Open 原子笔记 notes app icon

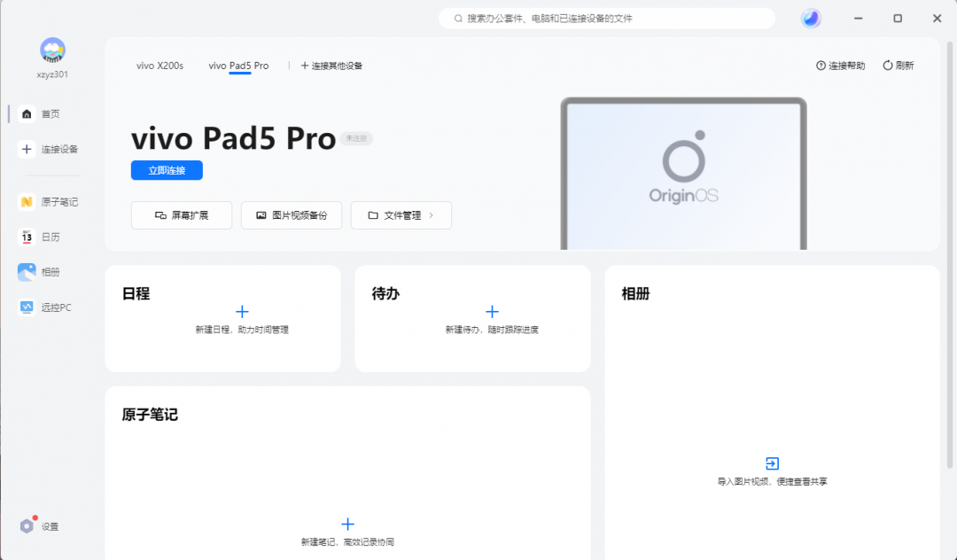(27, 202)
